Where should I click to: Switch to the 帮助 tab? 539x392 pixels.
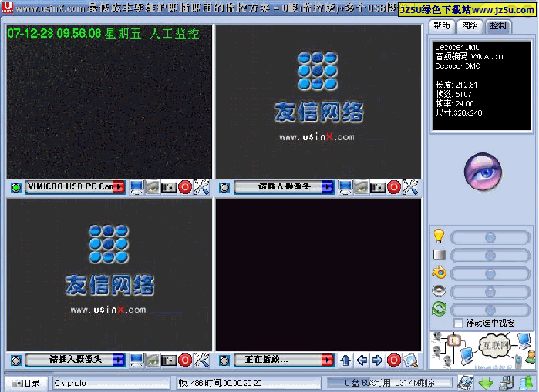[x=442, y=26]
